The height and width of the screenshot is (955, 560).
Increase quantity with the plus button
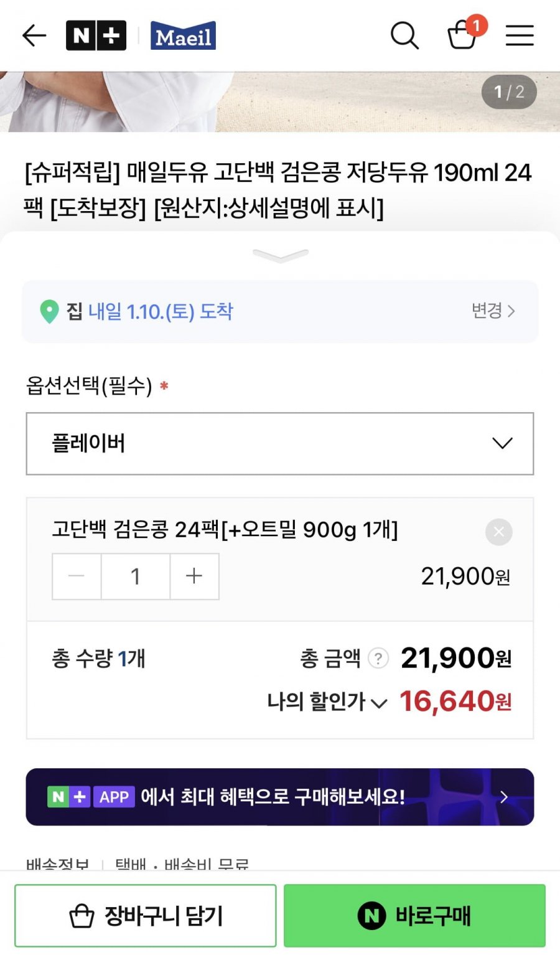point(194,576)
